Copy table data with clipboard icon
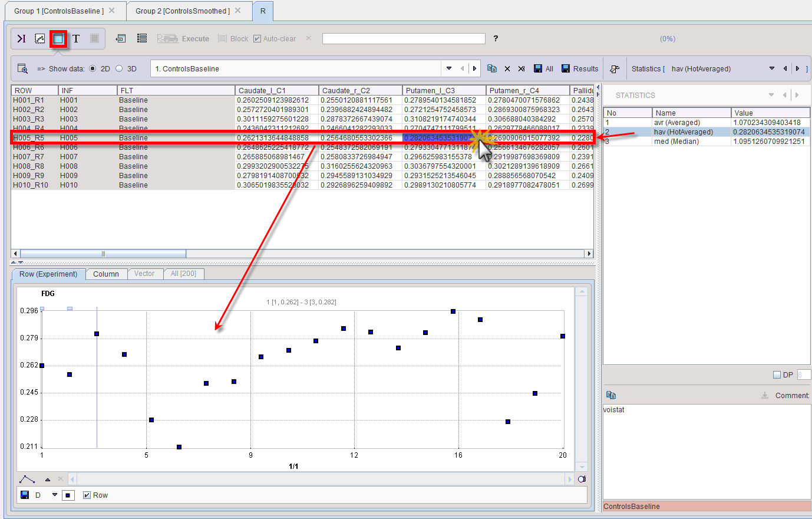Viewport: 812px width, 519px height. 492,68
